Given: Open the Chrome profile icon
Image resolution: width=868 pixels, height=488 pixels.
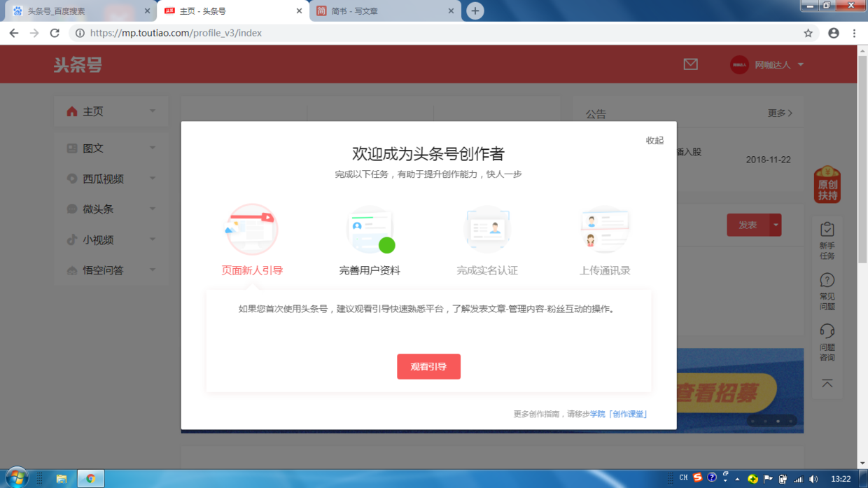Looking at the screenshot, I should tap(834, 33).
